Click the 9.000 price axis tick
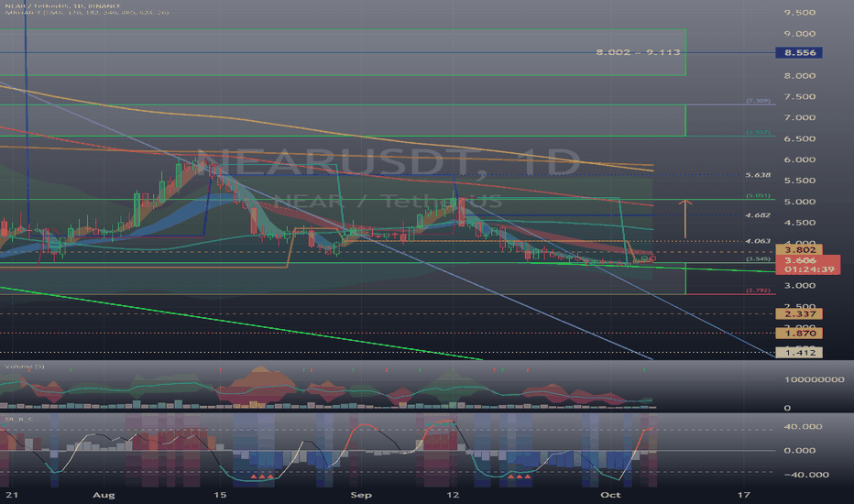This screenshot has width=854, height=504. tap(800, 34)
